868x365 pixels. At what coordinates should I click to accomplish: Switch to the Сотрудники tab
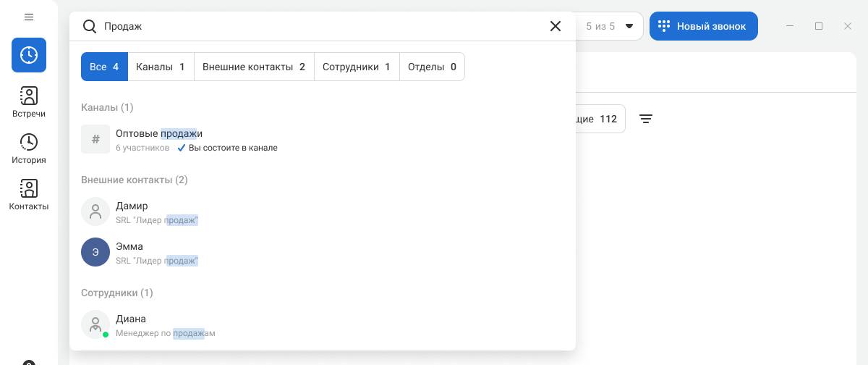tap(357, 67)
